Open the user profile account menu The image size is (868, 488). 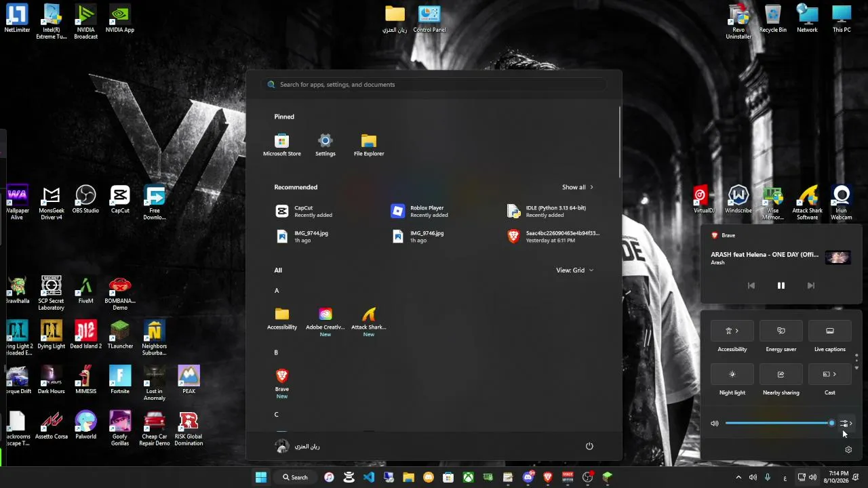[x=298, y=446]
